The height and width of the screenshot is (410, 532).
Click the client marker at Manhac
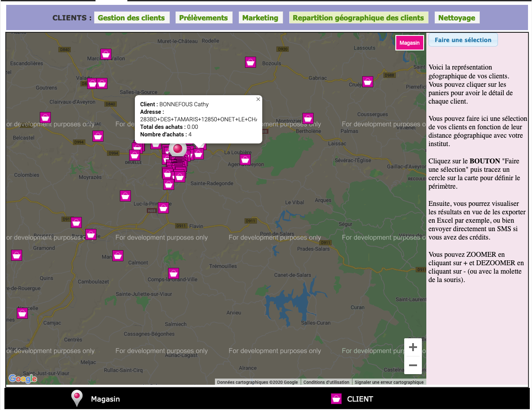(x=118, y=255)
